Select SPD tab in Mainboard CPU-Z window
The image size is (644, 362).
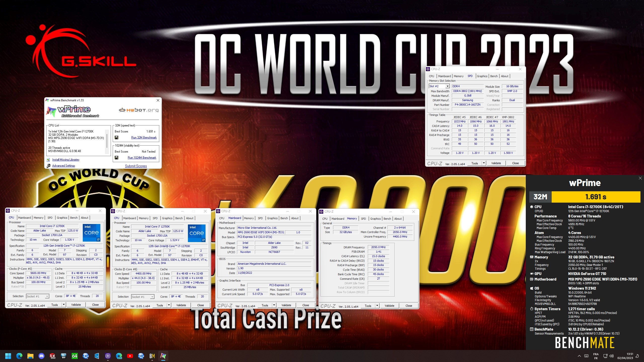260,218
